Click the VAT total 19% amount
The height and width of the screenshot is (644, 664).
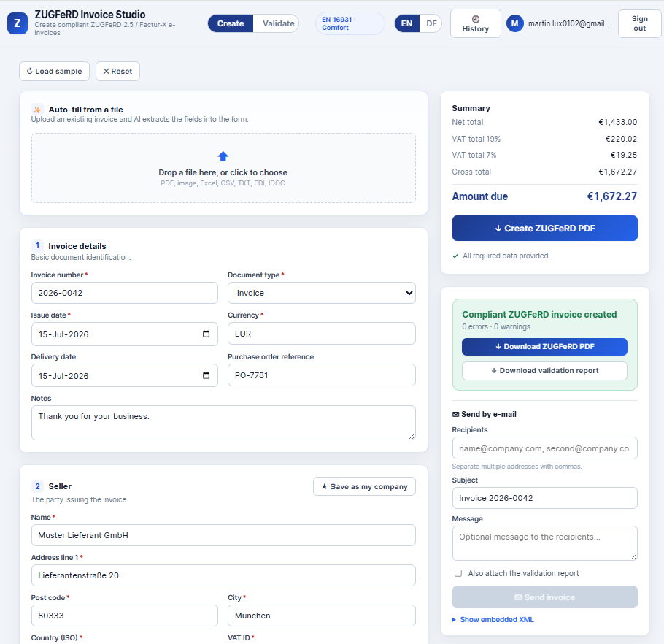(x=621, y=139)
